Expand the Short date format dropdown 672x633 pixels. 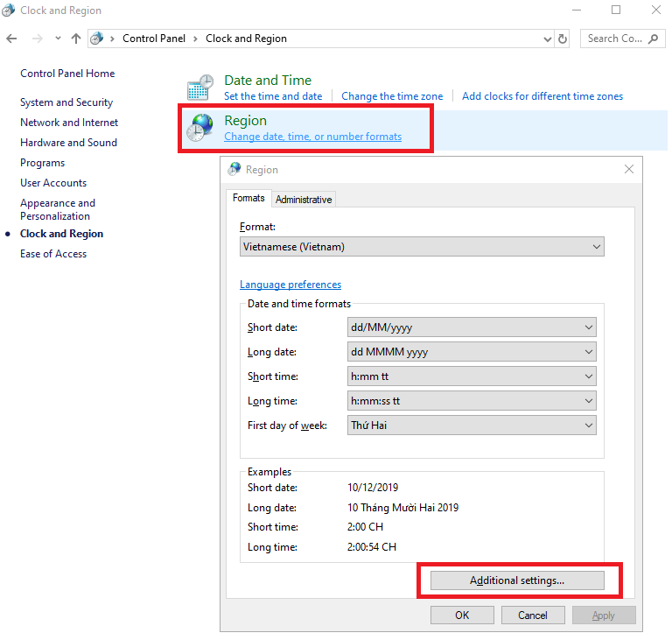[x=472, y=327]
